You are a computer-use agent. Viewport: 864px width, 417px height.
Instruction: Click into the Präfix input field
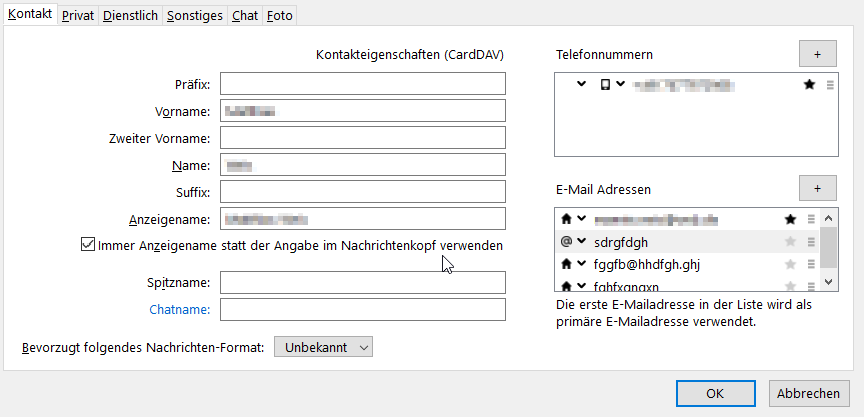(x=363, y=83)
